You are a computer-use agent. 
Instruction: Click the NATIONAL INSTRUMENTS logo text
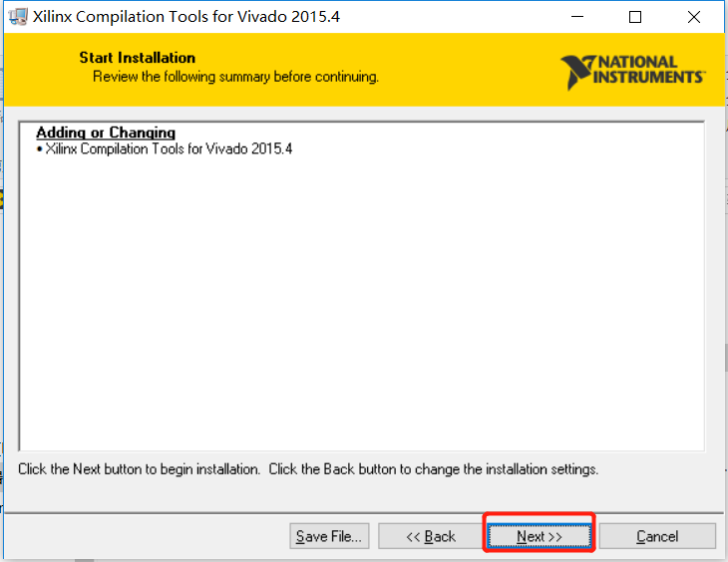(648, 70)
